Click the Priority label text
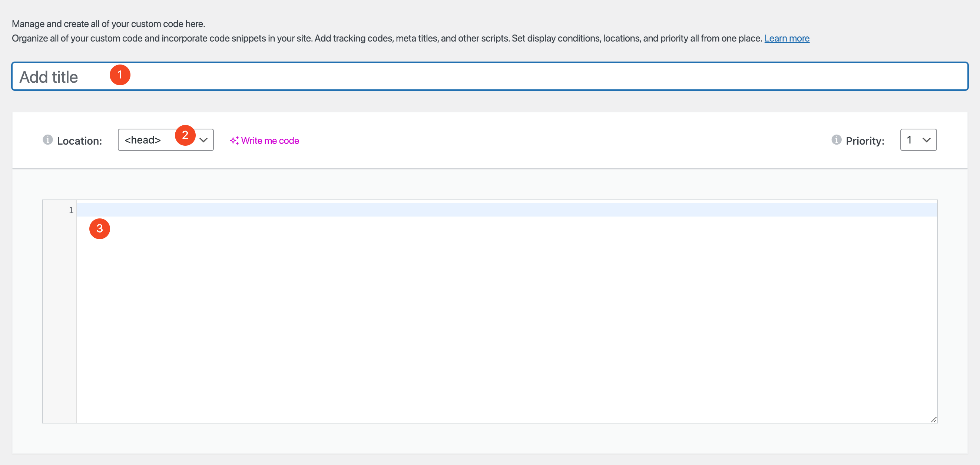Screen dimensions: 980x465 tap(865, 141)
